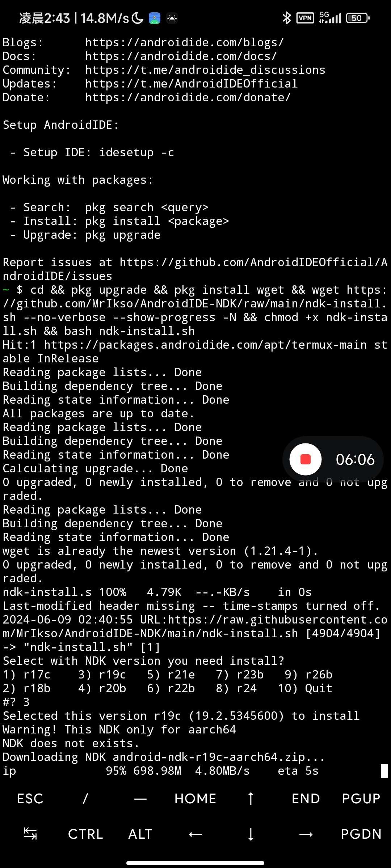Image resolution: width=391 pixels, height=868 pixels.
Task: Open the AndroidIDEOfficial Telegram updates link
Action: (x=192, y=84)
